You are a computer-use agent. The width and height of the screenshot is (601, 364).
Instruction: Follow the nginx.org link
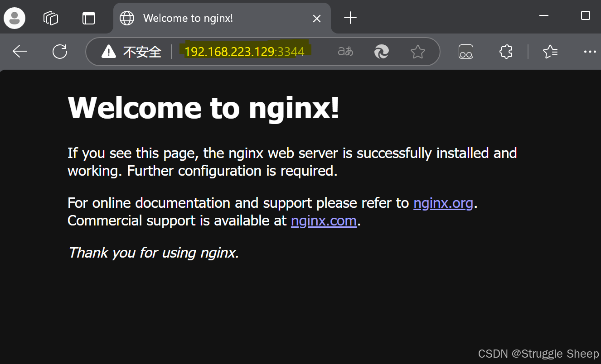point(443,203)
